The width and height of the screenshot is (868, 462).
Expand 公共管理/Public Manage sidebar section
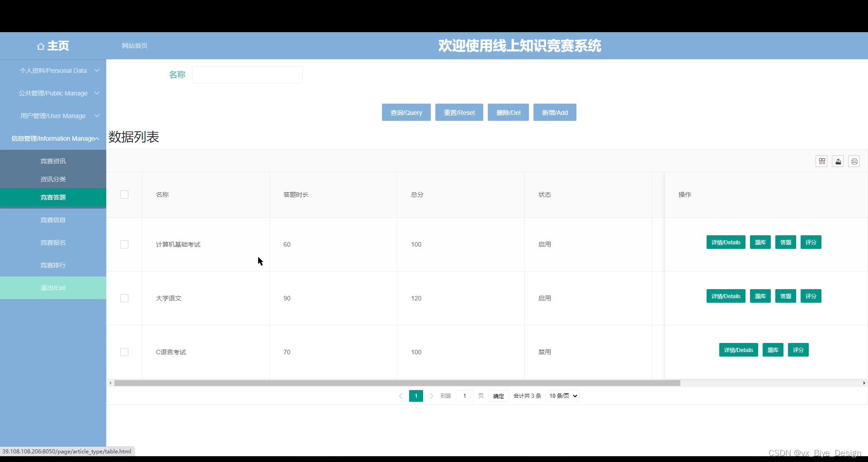click(x=53, y=93)
